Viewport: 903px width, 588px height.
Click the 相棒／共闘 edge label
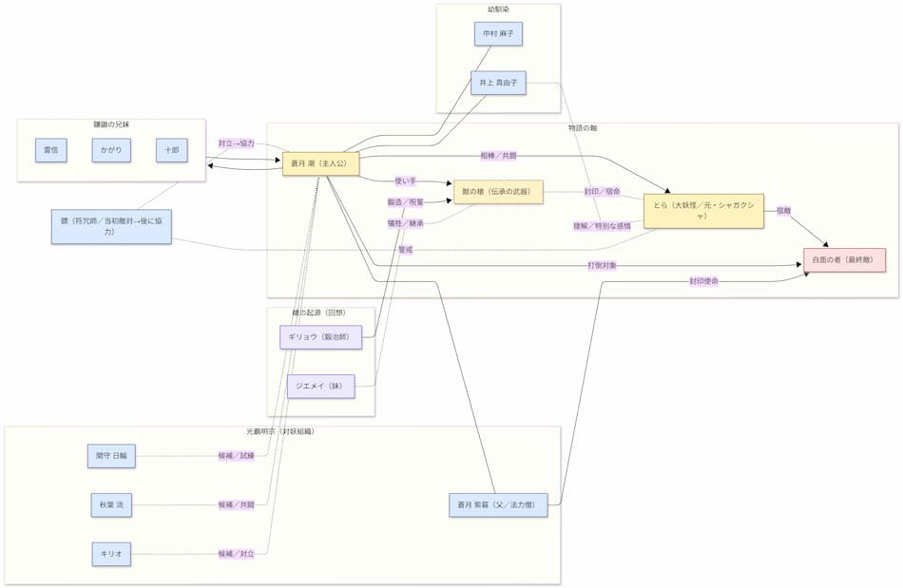[x=498, y=155]
